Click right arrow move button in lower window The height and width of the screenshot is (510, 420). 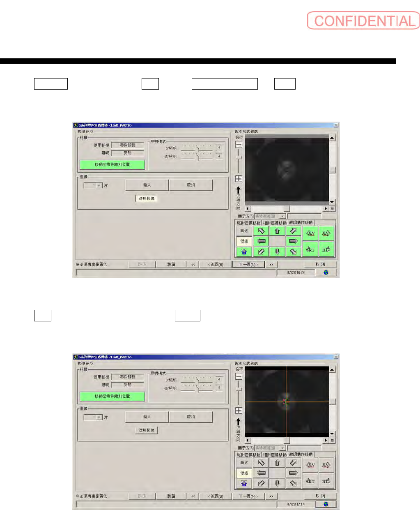point(293,473)
